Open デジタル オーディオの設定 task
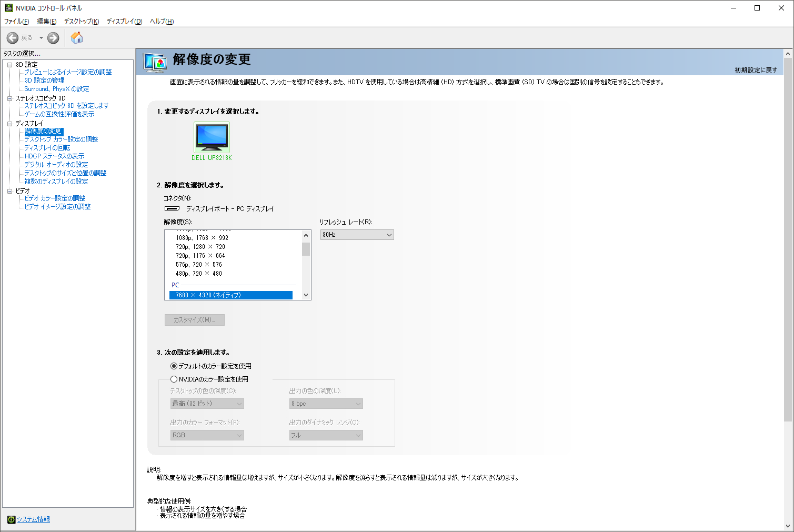Image resolution: width=794 pixels, height=532 pixels. 56,165
